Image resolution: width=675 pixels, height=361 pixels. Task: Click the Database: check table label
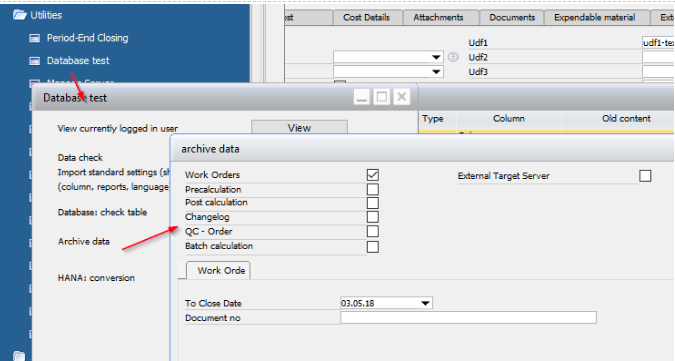[102, 212]
